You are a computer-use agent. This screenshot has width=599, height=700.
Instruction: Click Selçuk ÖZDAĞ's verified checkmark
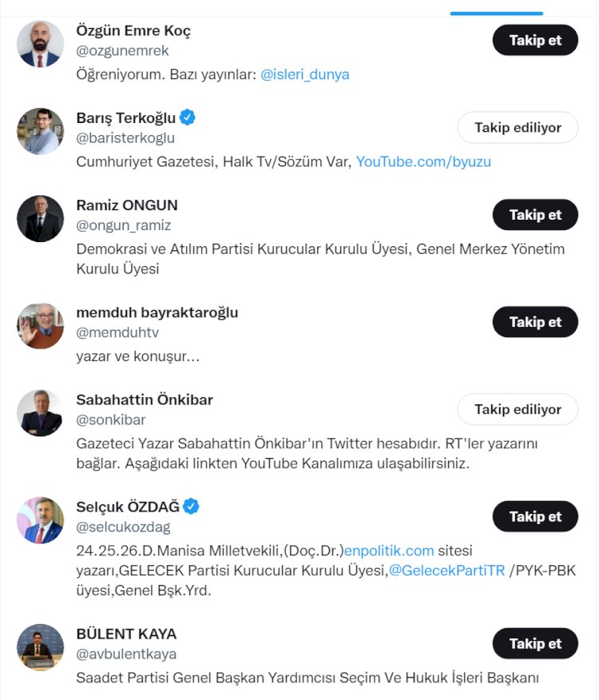pyautogui.click(x=189, y=505)
